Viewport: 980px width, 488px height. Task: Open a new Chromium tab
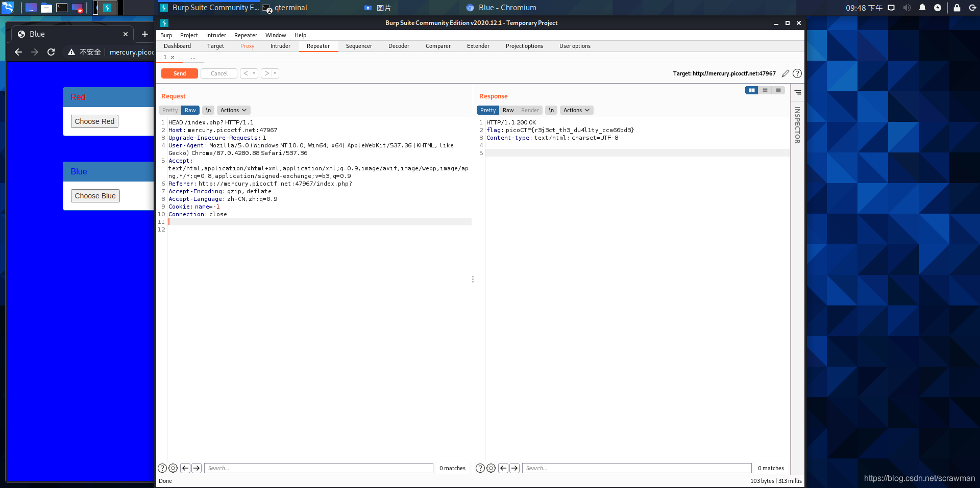(145, 34)
